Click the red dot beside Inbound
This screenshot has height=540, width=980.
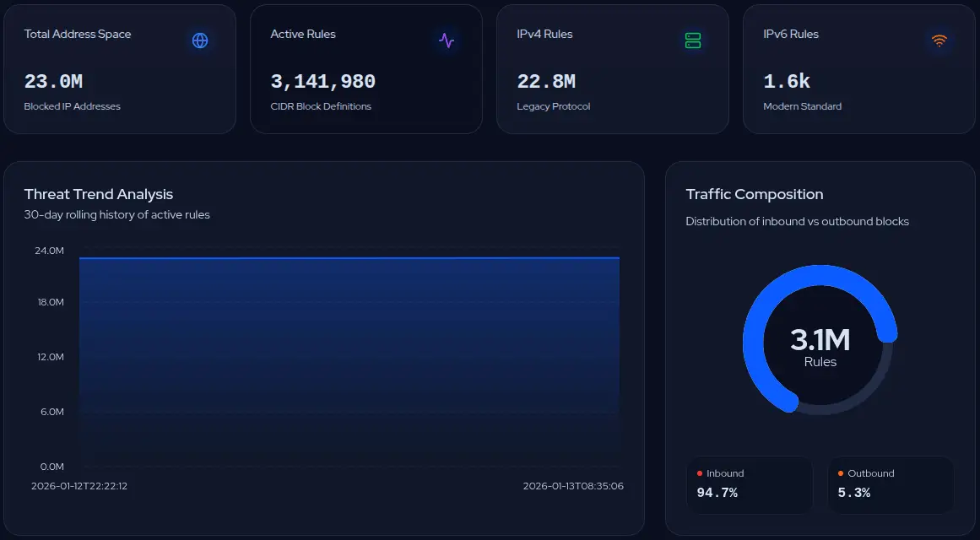coord(700,473)
